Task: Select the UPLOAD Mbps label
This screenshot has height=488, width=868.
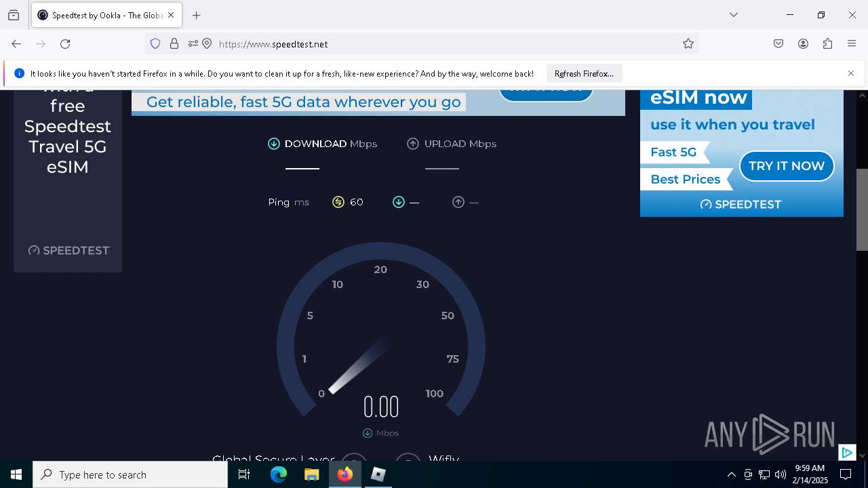Action: [x=460, y=144]
